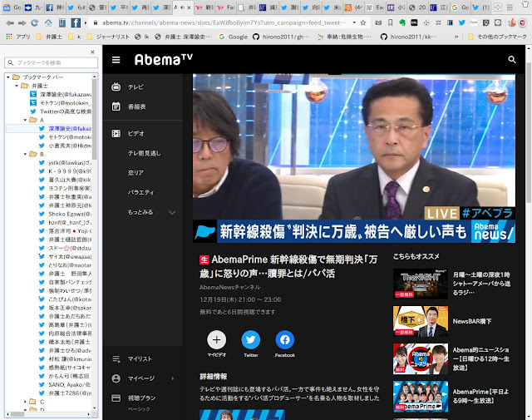Open 番組表 program guide
The image size is (532, 420).
tap(136, 106)
